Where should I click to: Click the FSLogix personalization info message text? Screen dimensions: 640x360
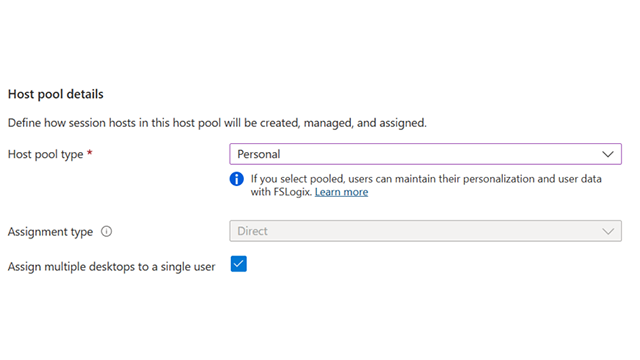click(x=426, y=185)
